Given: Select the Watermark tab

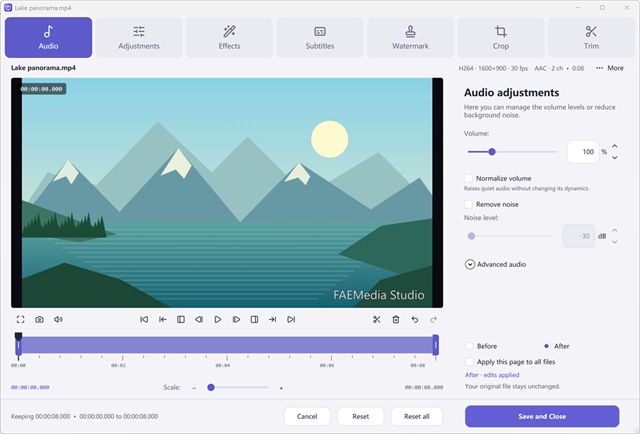Looking at the screenshot, I should point(410,38).
